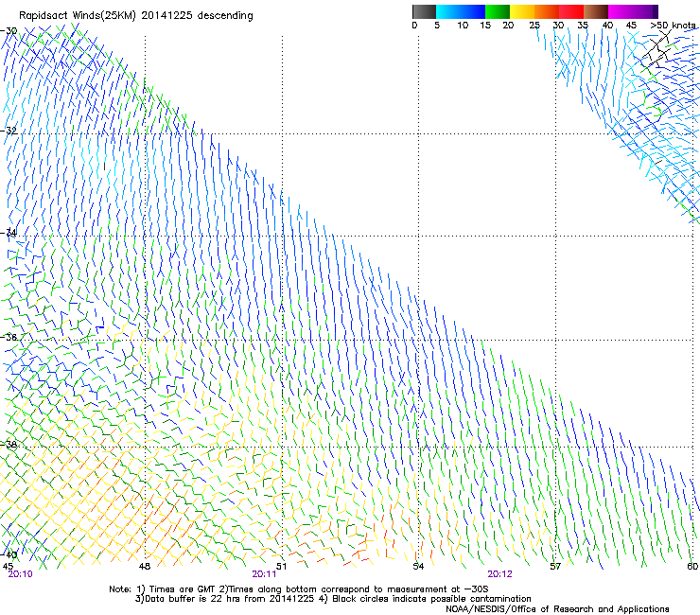Click the '3)Data buffer is 22 hrs' note line
The width and height of the screenshot is (700, 615).
pyautogui.click(x=333, y=599)
